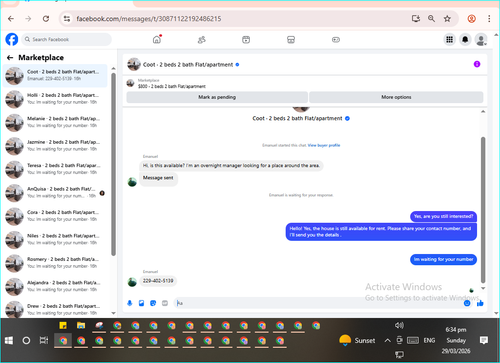The width and height of the screenshot is (500, 363).
Task: Click the ENG language indicator
Action: coord(429,340)
